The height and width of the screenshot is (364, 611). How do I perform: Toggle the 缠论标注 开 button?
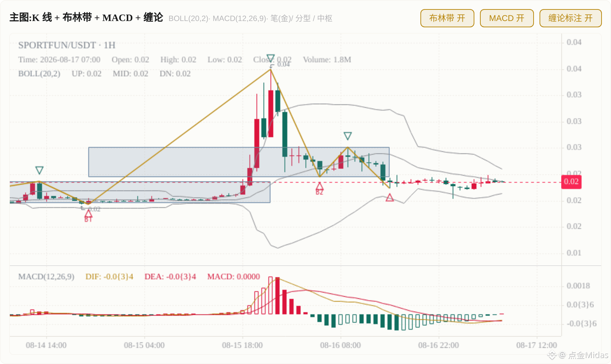570,18
